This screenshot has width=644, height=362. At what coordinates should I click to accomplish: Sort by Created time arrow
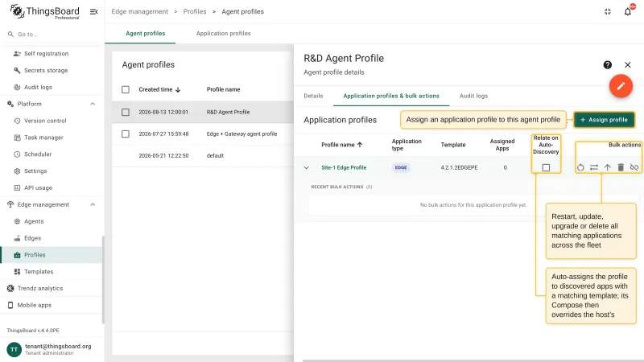[x=178, y=89]
